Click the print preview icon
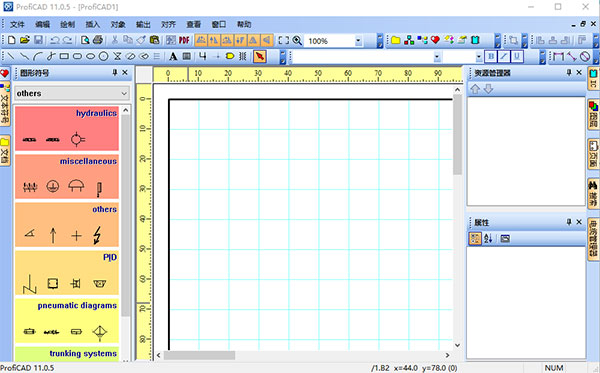 click(85, 40)
